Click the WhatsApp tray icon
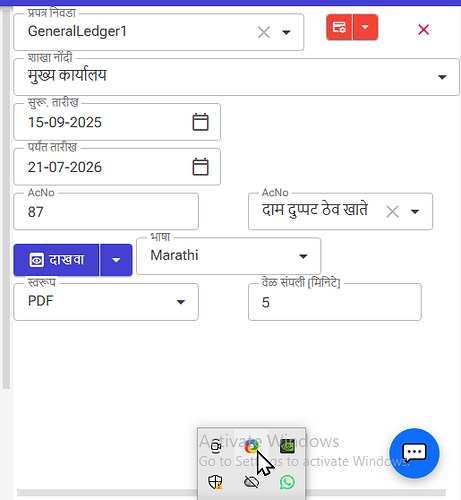 [x=287, y=482]
